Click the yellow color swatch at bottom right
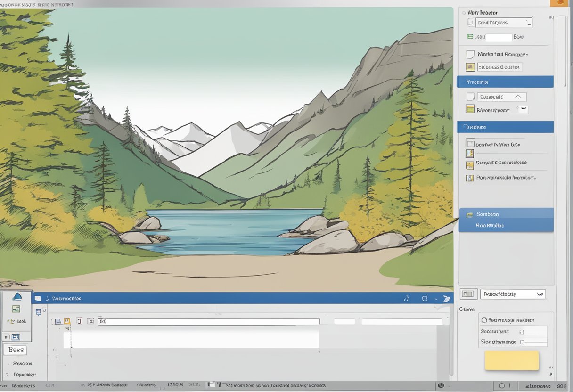Image resolution: width=573 pixels, height=392 pixels. 512,360
